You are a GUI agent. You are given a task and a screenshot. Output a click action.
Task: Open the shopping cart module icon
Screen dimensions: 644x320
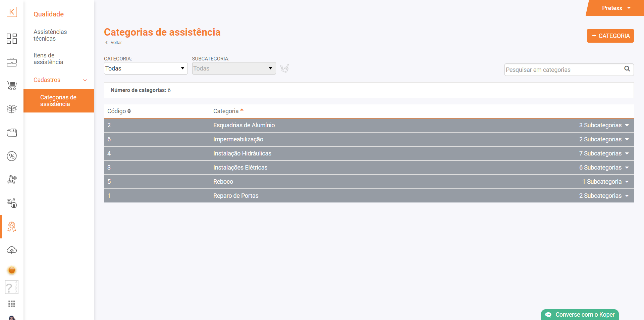(12, 86)
